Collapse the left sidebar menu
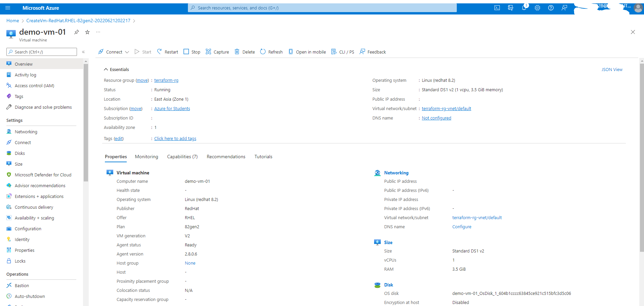Screen dimensions: 644x306 pos(83,52)
